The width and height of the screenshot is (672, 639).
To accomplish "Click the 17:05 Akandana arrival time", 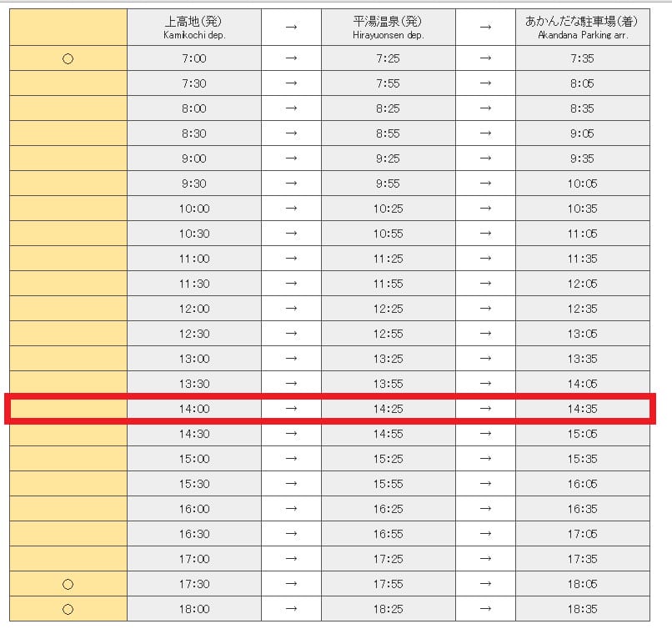I will (x=583, y=534).
